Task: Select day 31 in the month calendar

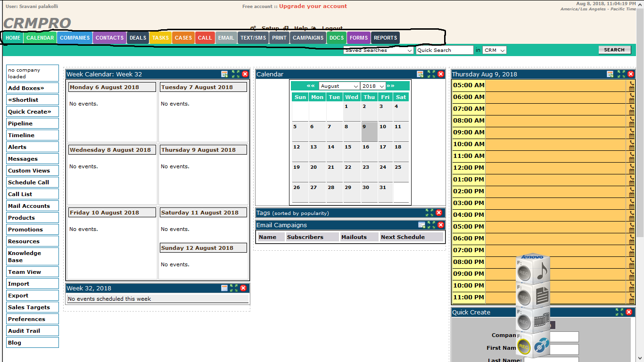Action: point(386,192)
